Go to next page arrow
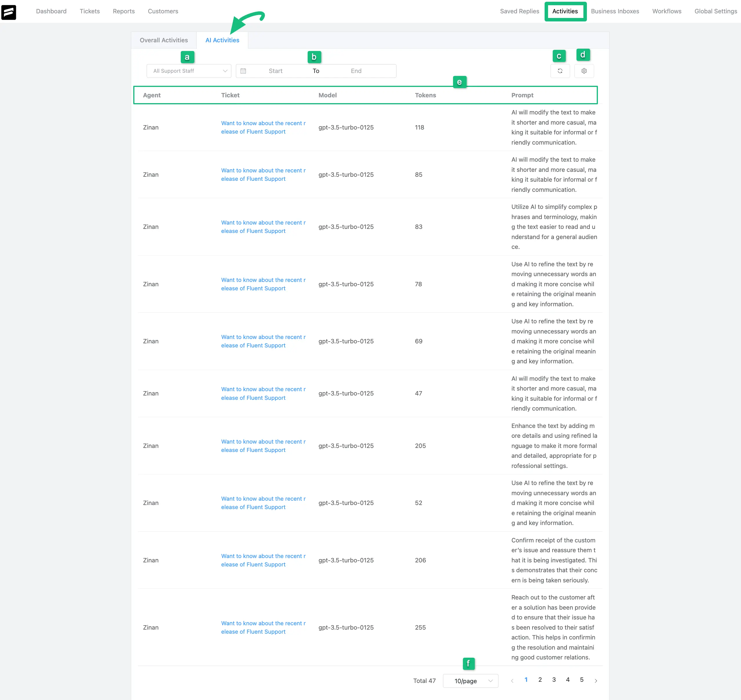The width and height of the screenshot is (741, 700). pos(596,681)
